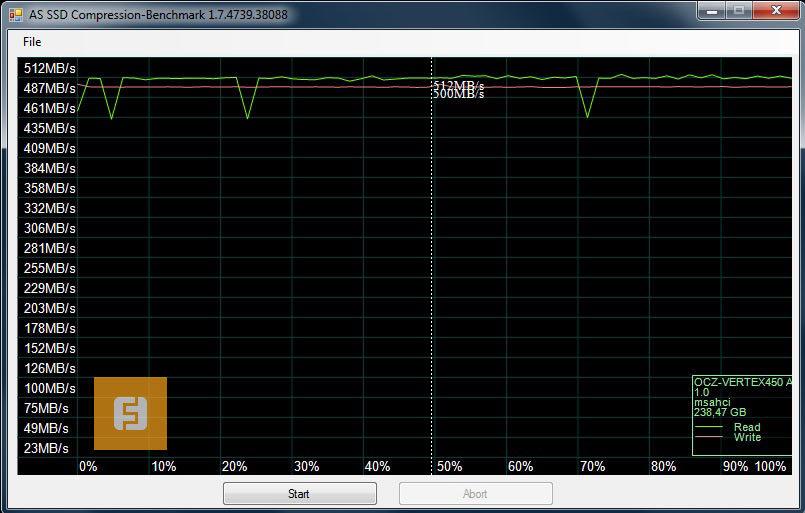Click the 30% x-axis label
Image resolution: width=805 pixels, height=513 pixels.
tap(306, 466)
